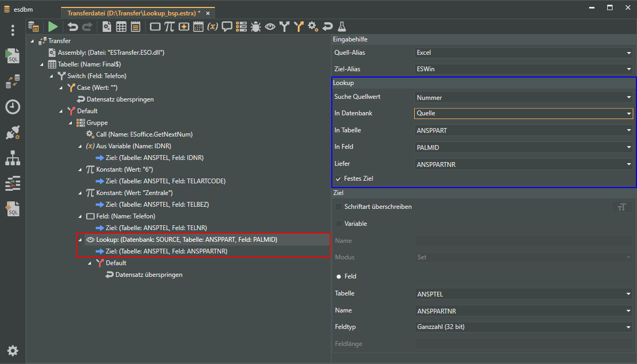Viewport: 637px width, 364px height.
Task: Enable Schriftart überschreiben checkbox
Action: (338, 207)
